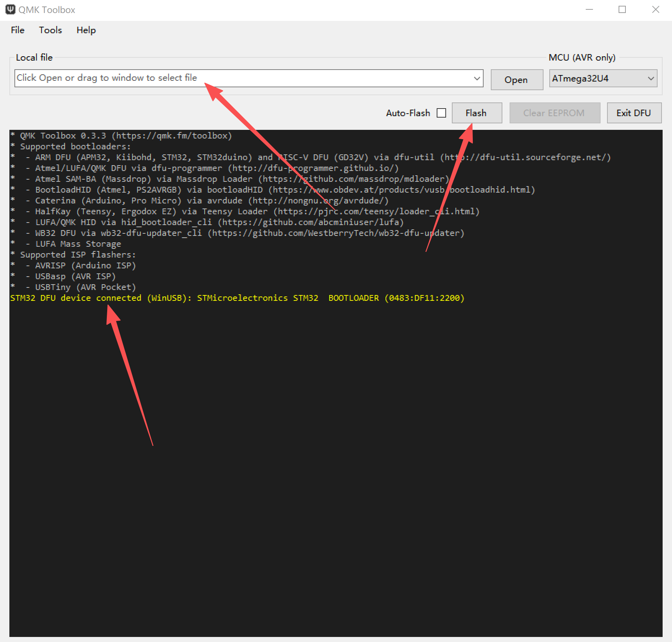
Task: Minimize the QMK Toolbox window
Action: [x=589, y=10]
